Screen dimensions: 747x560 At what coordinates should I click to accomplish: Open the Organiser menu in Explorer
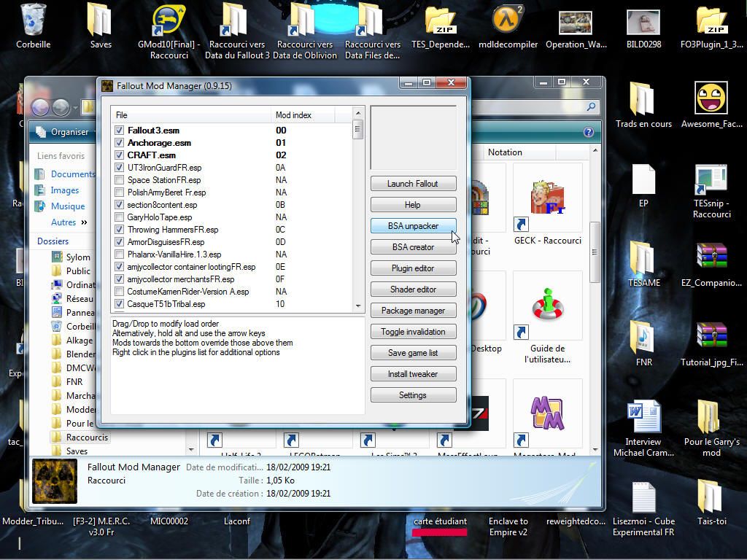point(65,132)
